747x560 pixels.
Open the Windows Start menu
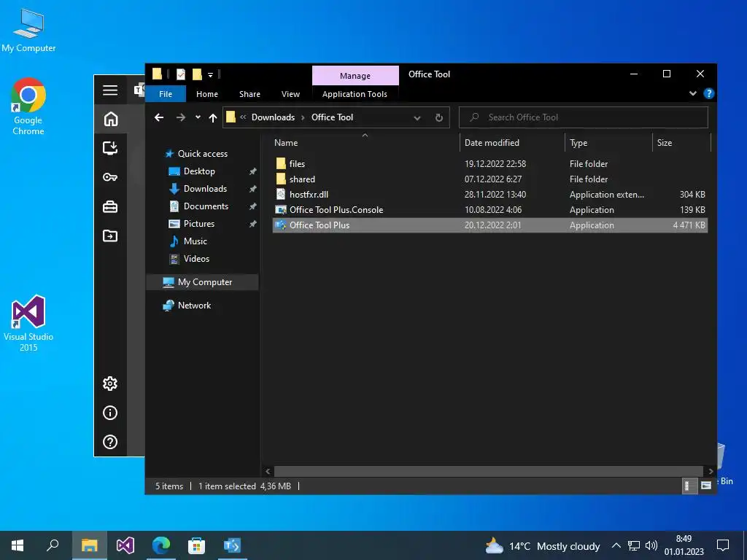point(18,545)
